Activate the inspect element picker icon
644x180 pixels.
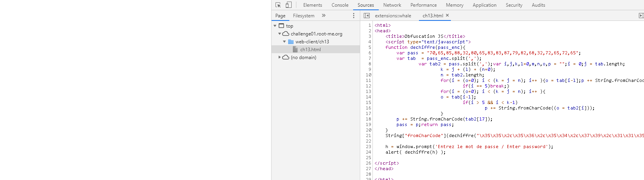pos(278,5)
